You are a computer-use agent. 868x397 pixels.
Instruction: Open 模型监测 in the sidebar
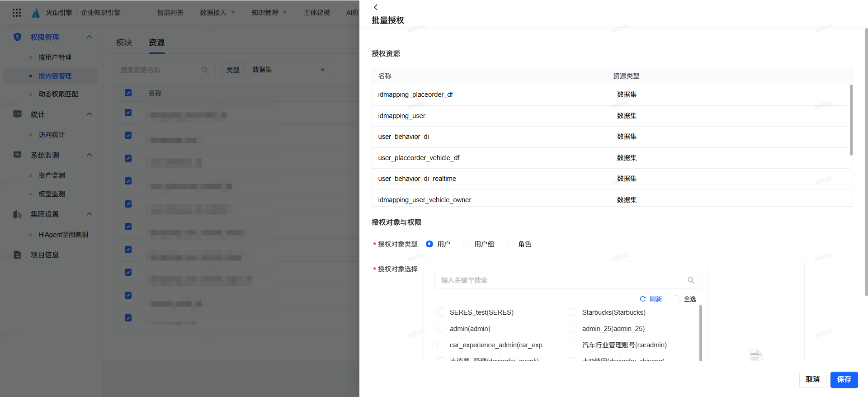point(51,194)
